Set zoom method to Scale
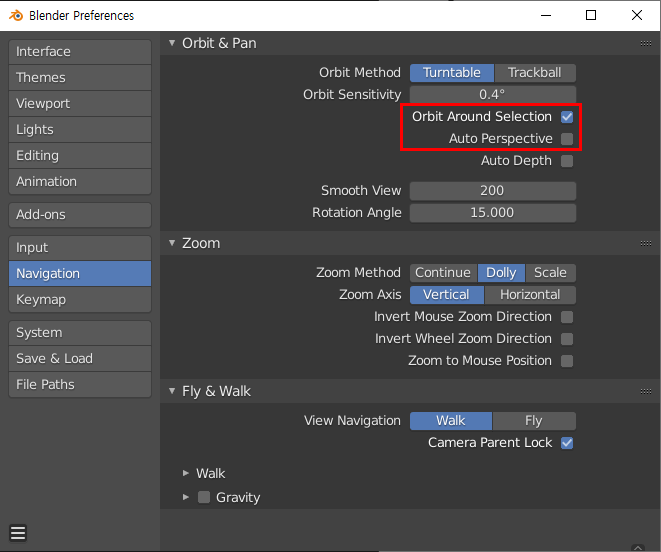The image size is (661, 552). [551, 273]
